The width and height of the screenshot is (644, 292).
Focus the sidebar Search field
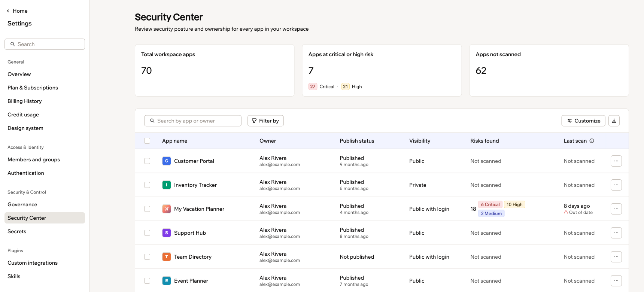pyautogui.click(x=45, y=44)
